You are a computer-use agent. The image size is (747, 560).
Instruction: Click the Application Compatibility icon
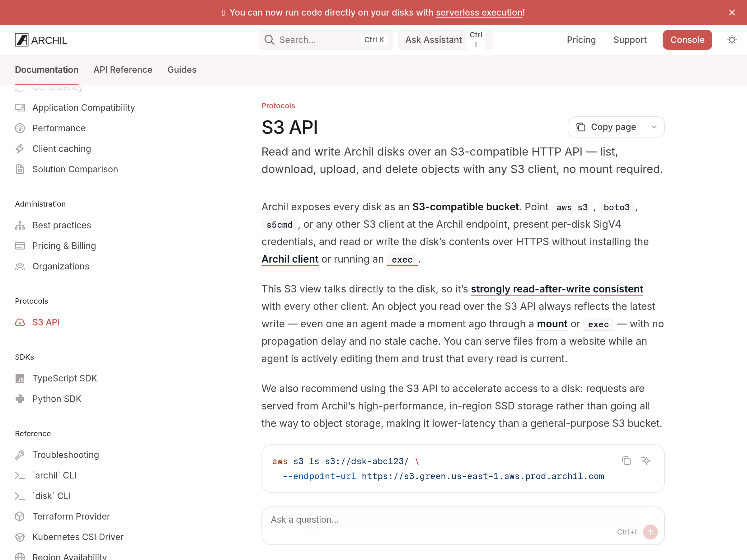pyautogui.click(x=20, y=108)
